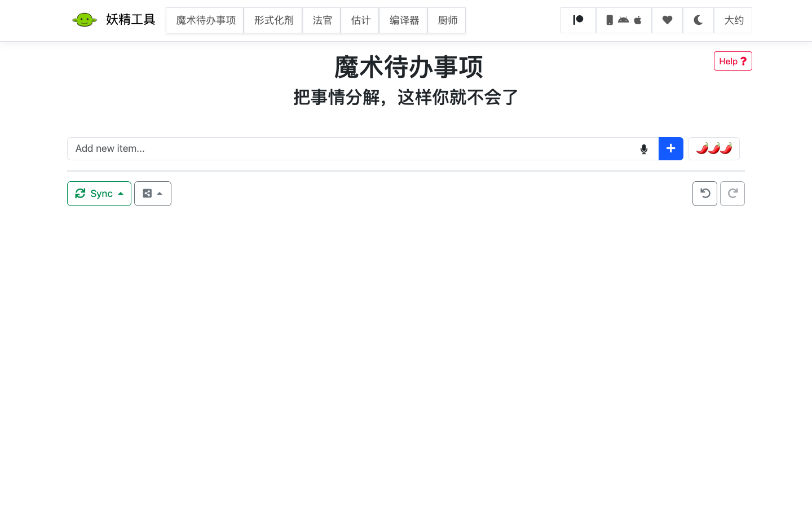Screen dimensions: 812x508
Task: Redo the last undone action
Action: [x=732, y=194]
